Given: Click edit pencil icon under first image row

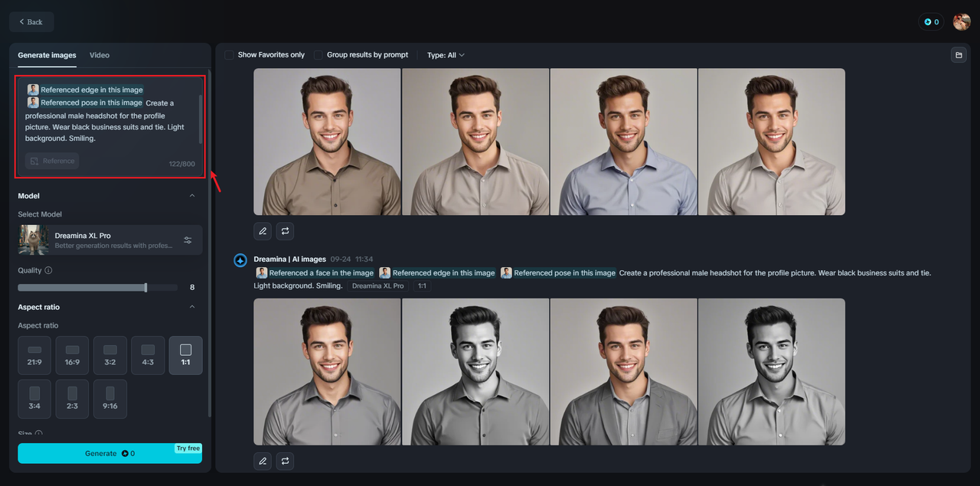Looking at the screenshot, I should [263, 230].
